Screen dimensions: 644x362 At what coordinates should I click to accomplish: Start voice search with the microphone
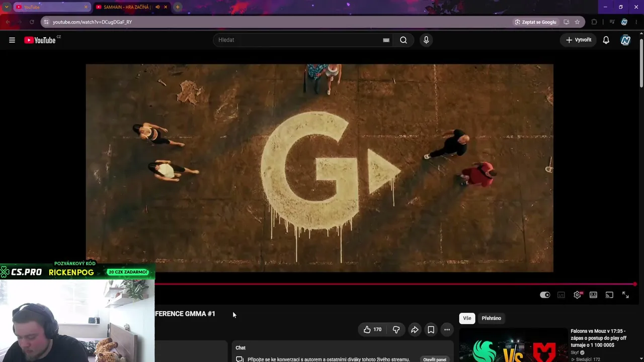coord(426,40)
